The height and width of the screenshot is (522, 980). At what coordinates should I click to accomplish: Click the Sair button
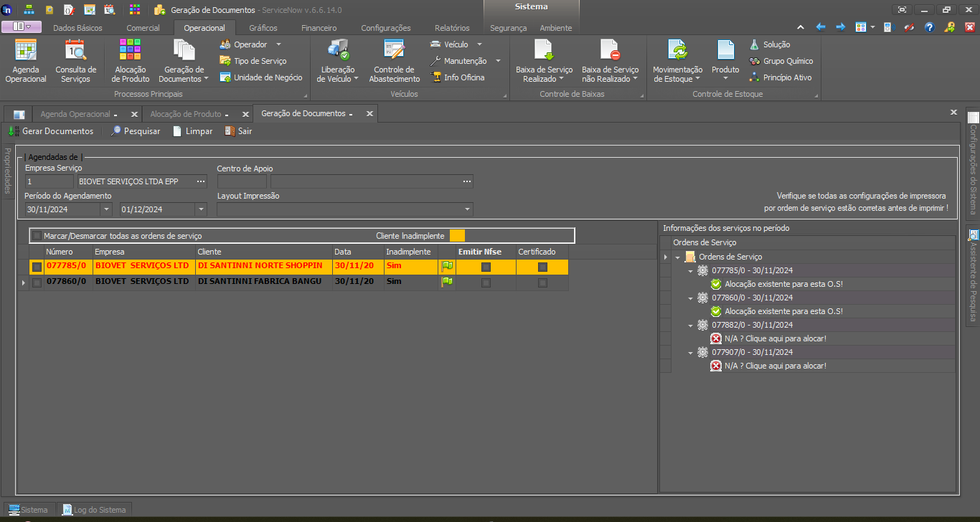coord(238,131)
